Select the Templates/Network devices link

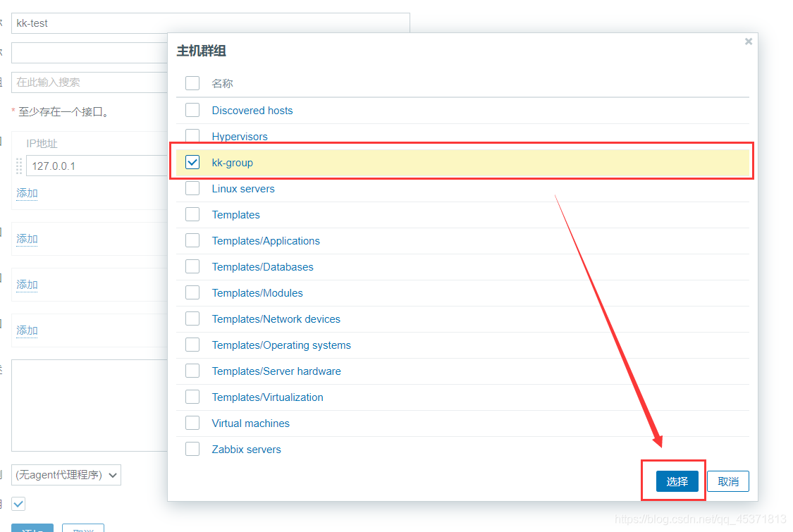(276, 319)
